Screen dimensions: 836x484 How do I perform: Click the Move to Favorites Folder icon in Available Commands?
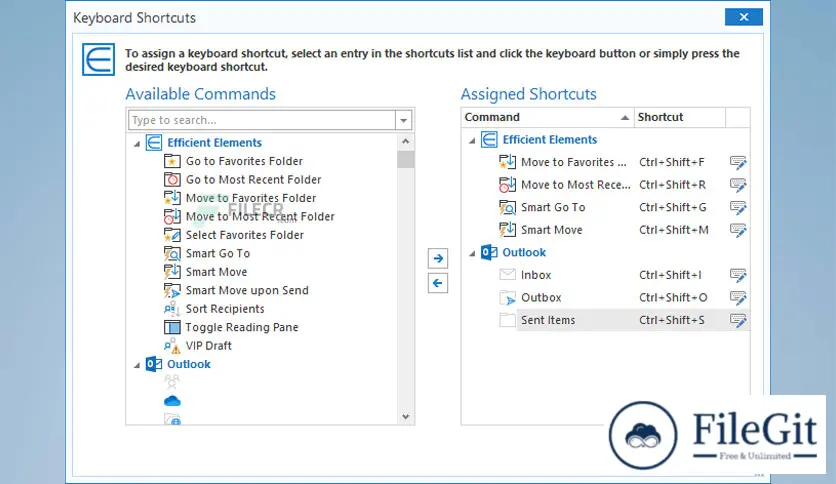tap(172, 198)
